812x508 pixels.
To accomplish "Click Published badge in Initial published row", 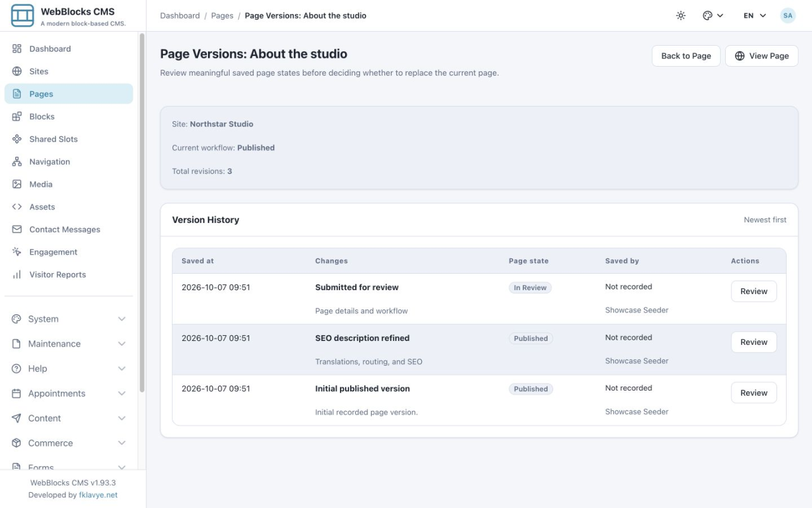I will click(x=531, y=389).
